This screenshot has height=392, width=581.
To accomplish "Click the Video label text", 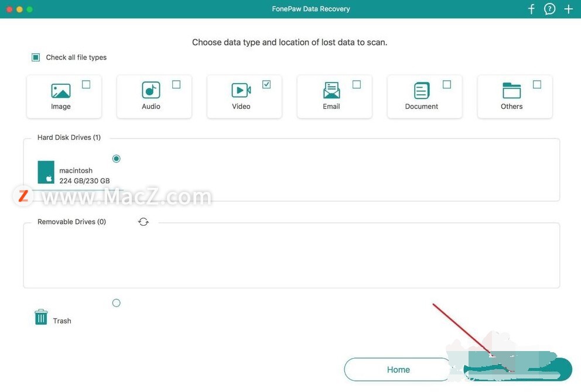I will pos(241,106).
